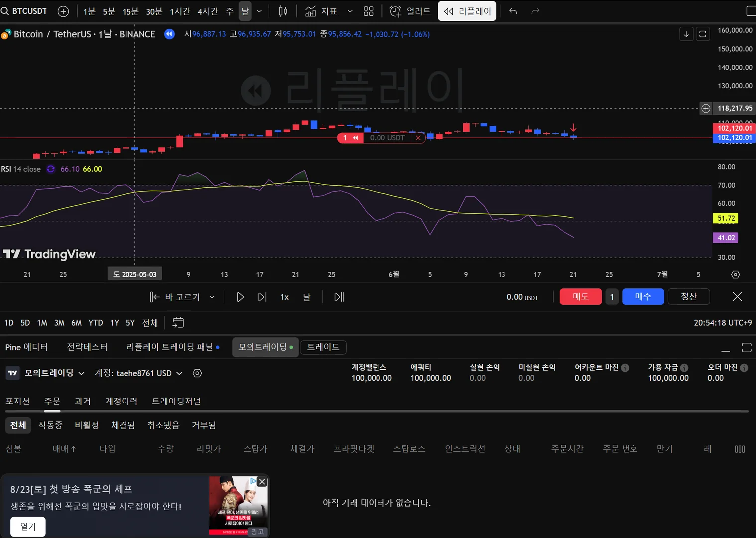Click the undo arrow in top toolbar

pos(513,11)
